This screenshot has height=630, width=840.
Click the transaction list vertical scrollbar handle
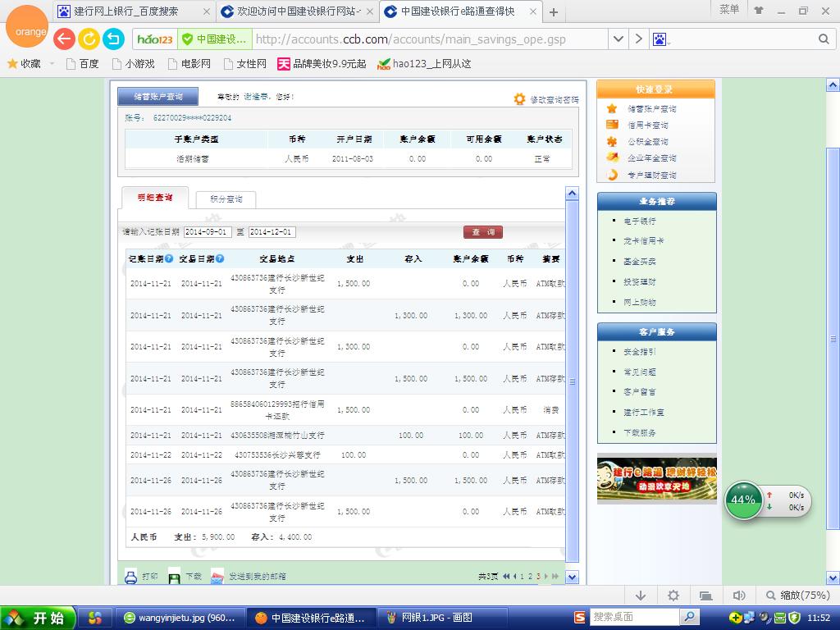[x=573, y=381]
